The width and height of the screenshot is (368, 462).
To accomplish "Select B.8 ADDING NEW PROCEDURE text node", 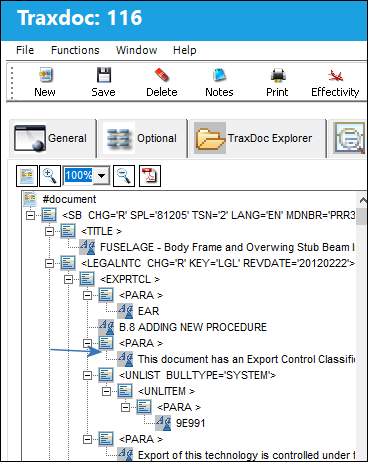I will click(193, 327).
